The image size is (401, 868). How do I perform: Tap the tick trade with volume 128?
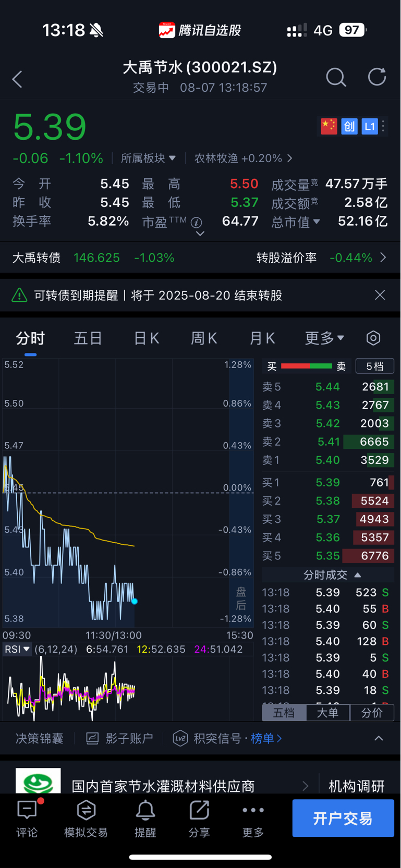pos(327,641)
